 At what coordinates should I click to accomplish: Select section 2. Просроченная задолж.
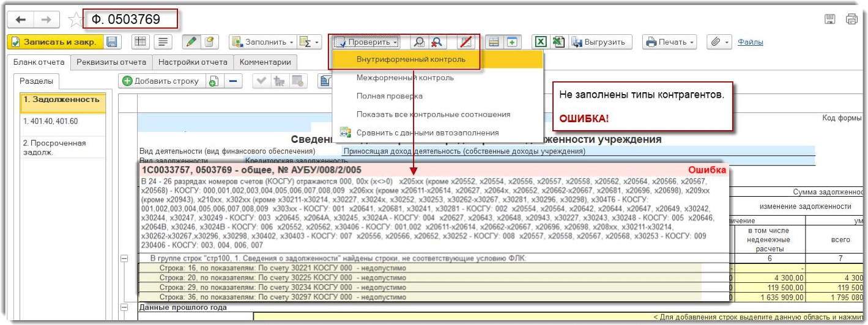point(54,147)
